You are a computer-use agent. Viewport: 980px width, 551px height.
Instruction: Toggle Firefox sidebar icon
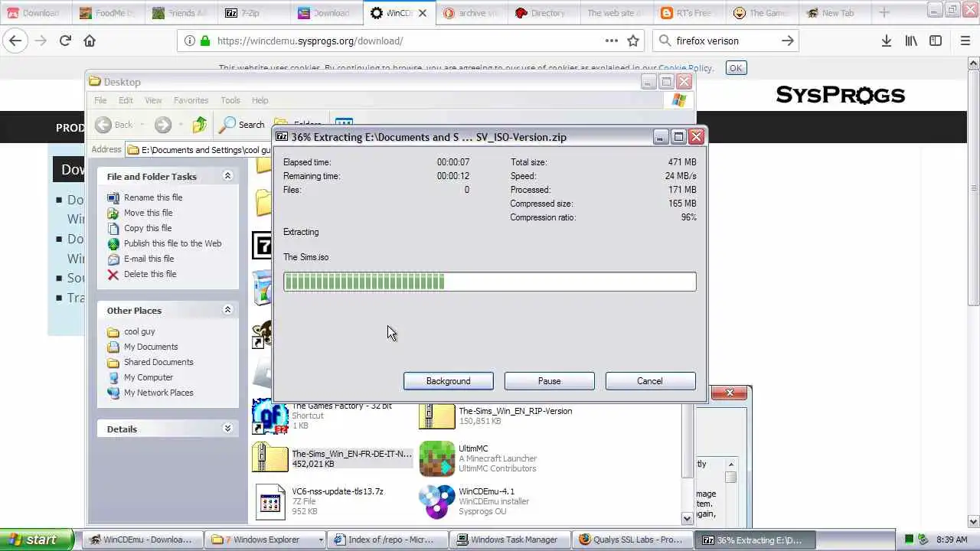[x=935, y=41]
